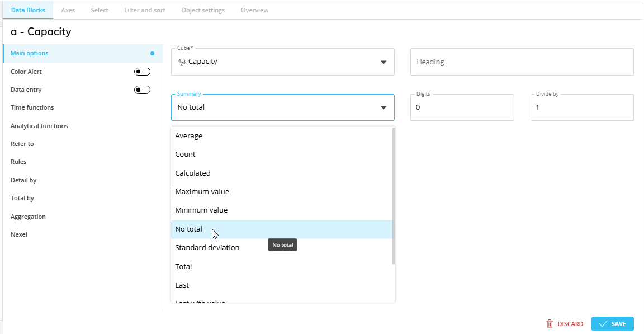This screenshot has height=334, width=644.
Task: Click the Heading input field
Action: pyautogui.click(x=522, y=62)
